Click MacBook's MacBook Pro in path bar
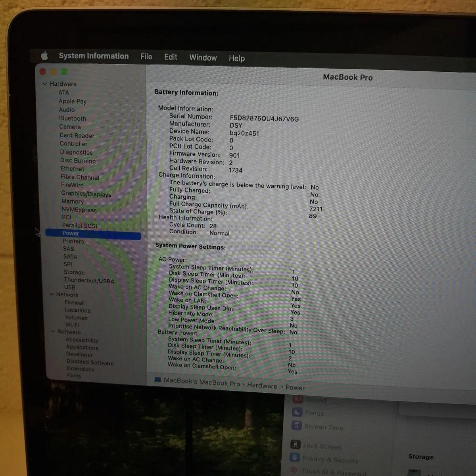Screen dimensions: 476x476 202,382
